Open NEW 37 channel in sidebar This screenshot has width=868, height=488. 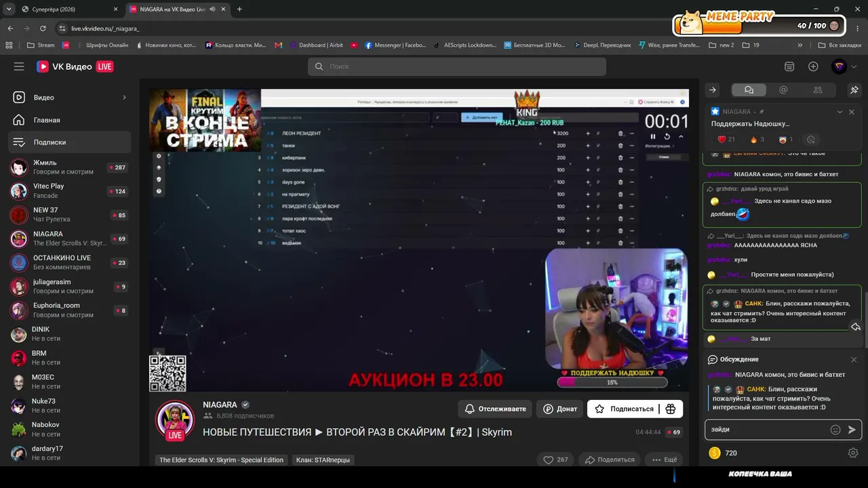[x=70, y=214]
